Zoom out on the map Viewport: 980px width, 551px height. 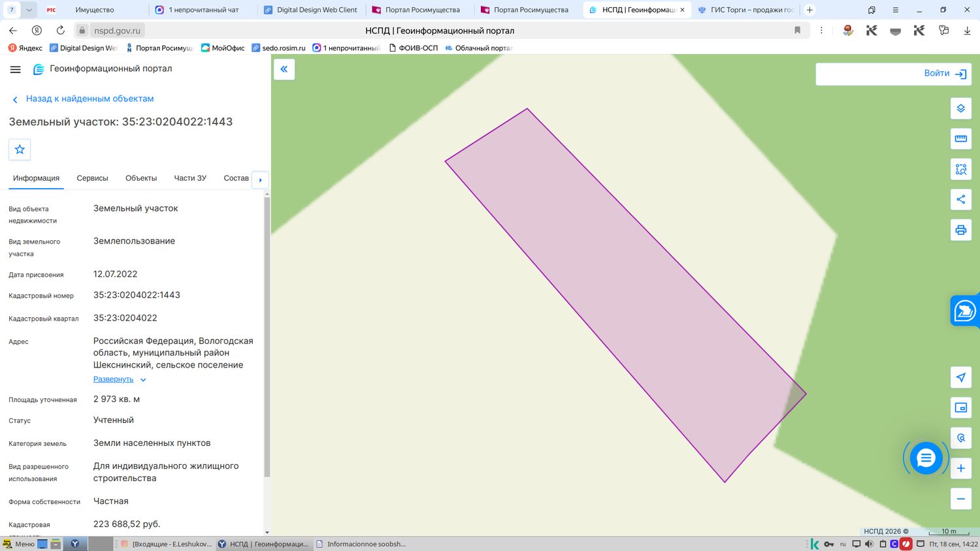960,499
